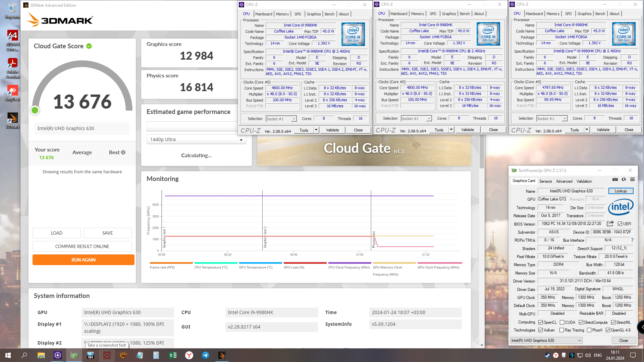This screenshot has height=362, width=644.
Task: Open Mainboard tab in left CPU-Z window
Action: [x=264, y=14]
